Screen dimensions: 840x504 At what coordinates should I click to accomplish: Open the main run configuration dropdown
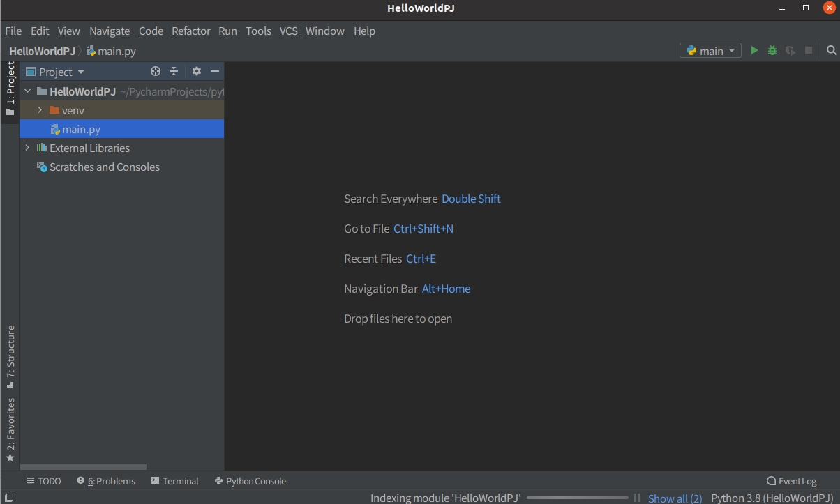click(x=710, y=51)
